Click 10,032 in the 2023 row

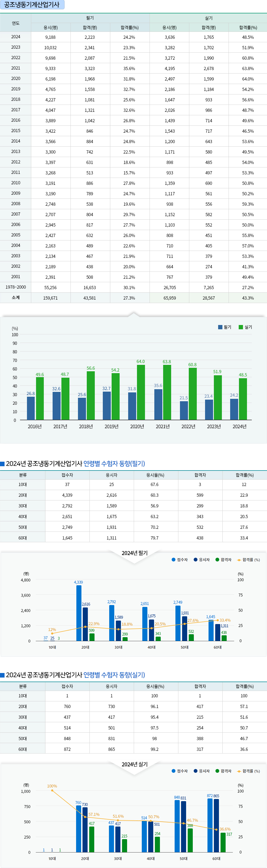click(50, 48)
